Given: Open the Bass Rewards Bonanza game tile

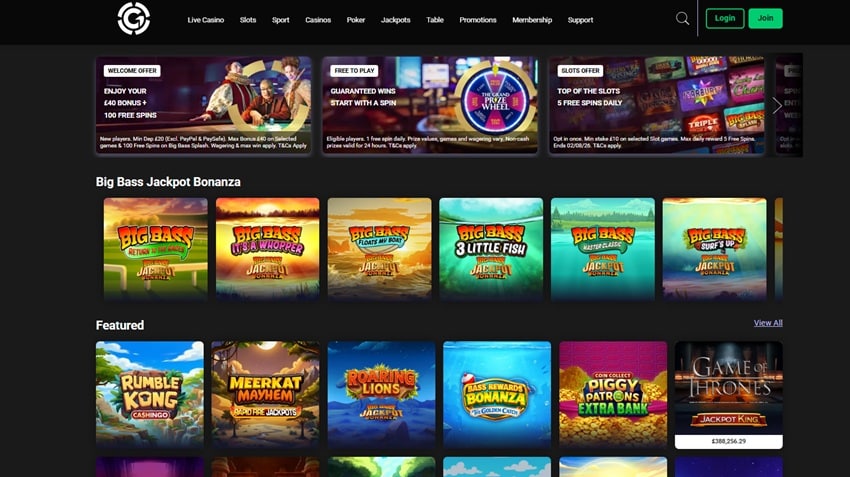Looking at the screenshot, I should pos(497,395).
